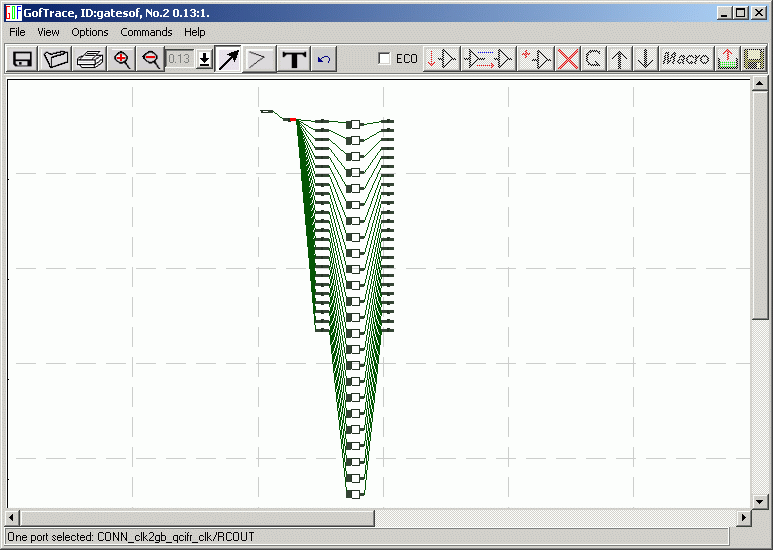Apply zoom value with down-arrow button
The width and height of the screenshot is (773, 550).
[x=204, y=59]
